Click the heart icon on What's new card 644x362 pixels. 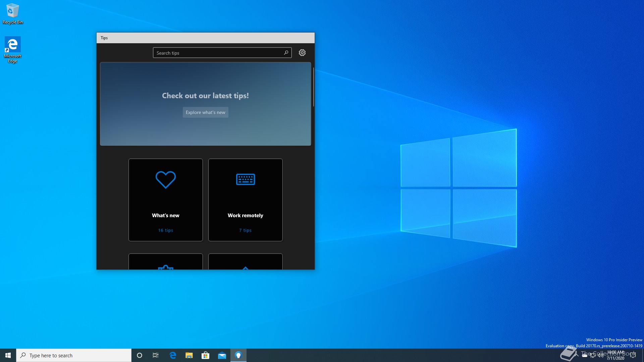point(166,180)
